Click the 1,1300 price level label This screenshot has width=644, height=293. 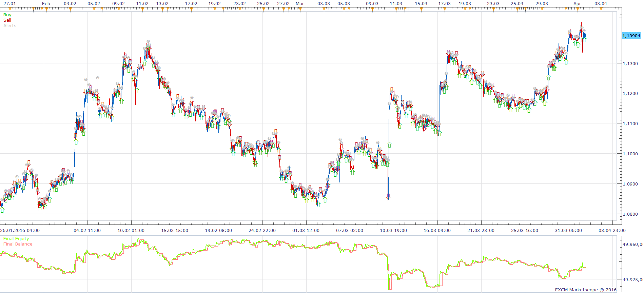[630, 64]
